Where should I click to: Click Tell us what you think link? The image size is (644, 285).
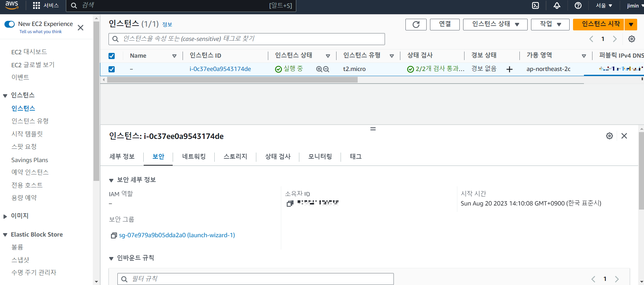[41, 32]
